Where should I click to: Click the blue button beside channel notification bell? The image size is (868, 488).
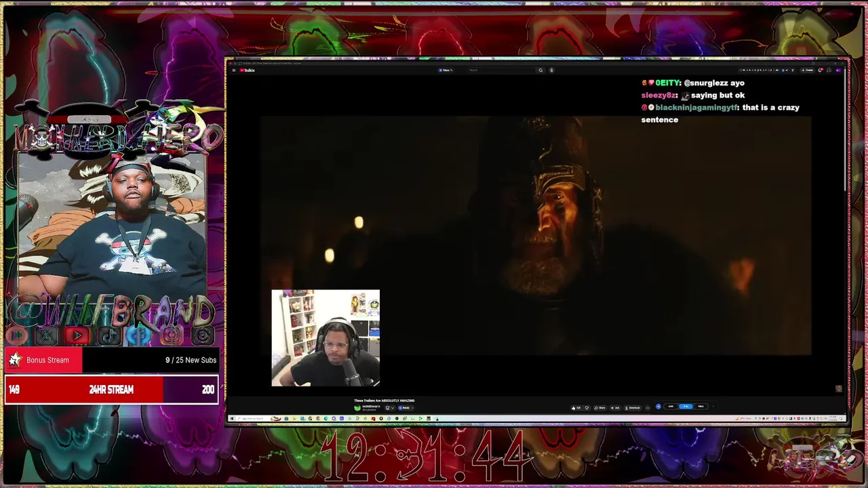point(406,407)
